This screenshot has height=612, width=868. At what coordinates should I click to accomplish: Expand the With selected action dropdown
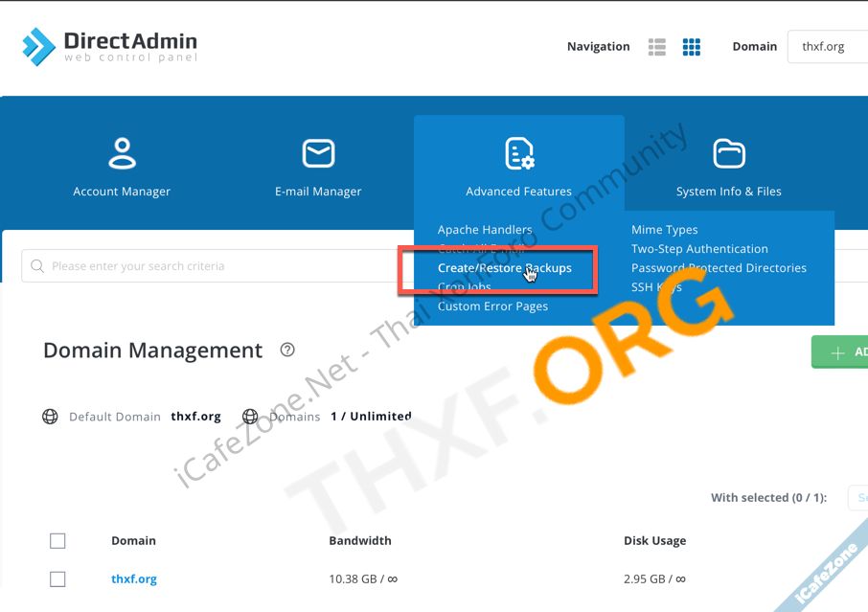click(857, 498)
